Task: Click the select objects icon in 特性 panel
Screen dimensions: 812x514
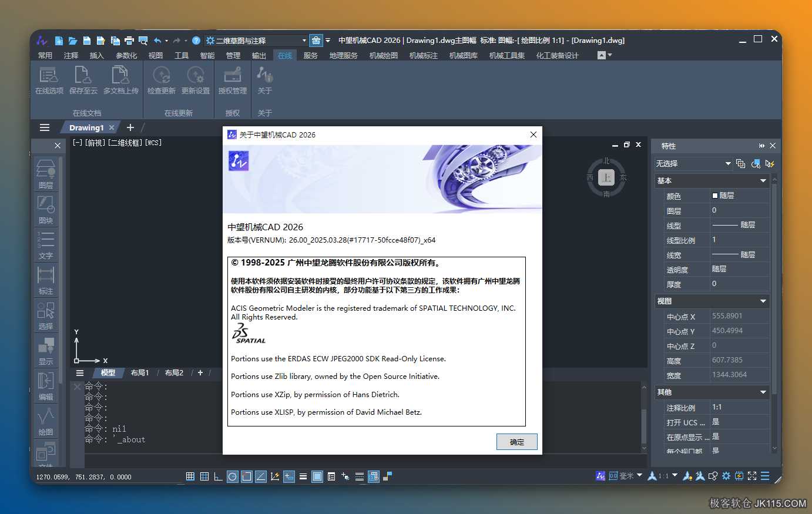Action: coord(756,163)
